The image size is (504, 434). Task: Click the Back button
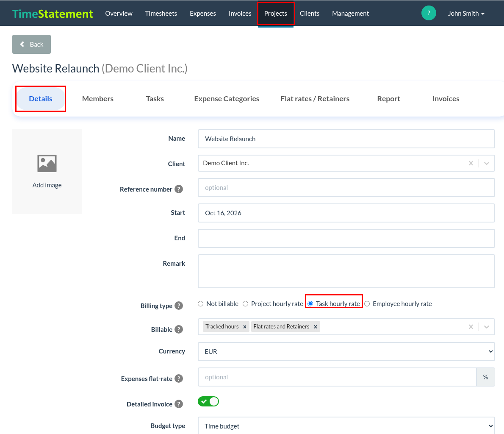[31, 45]
